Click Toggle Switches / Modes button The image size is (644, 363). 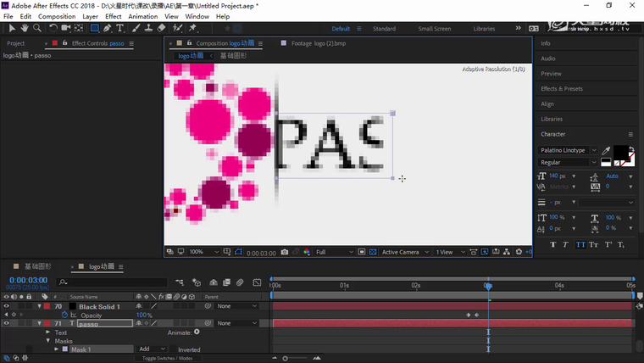click(x=167, y=359)
